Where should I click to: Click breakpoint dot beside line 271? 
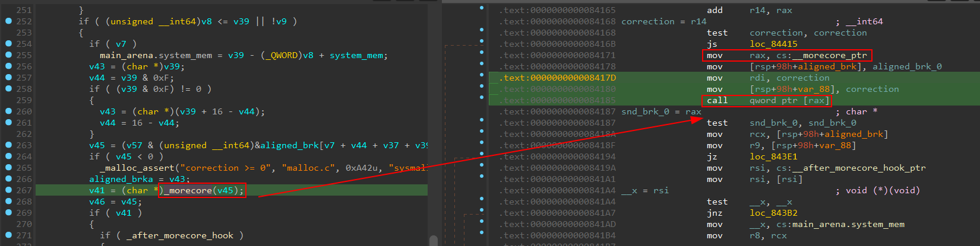[8, 235]
